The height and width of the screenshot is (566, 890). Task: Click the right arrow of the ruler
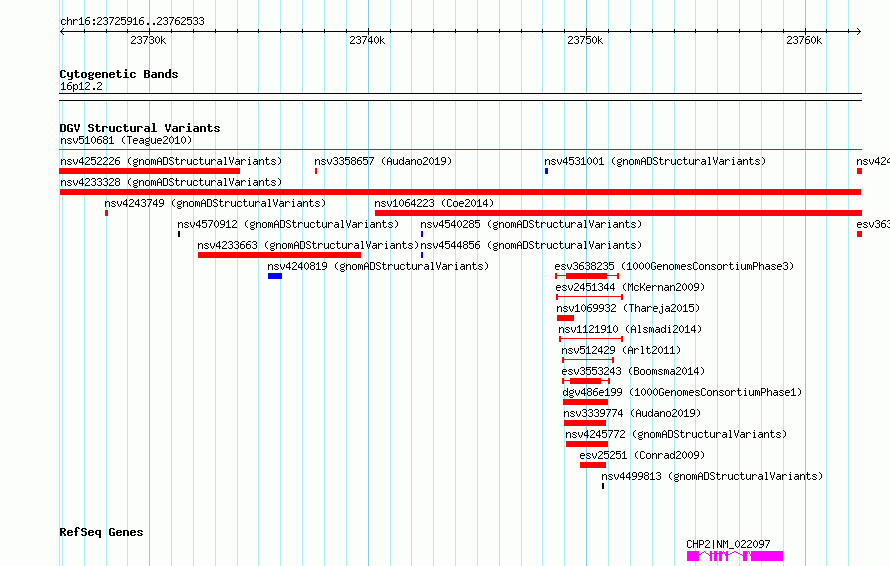click(x=859, y=31)
